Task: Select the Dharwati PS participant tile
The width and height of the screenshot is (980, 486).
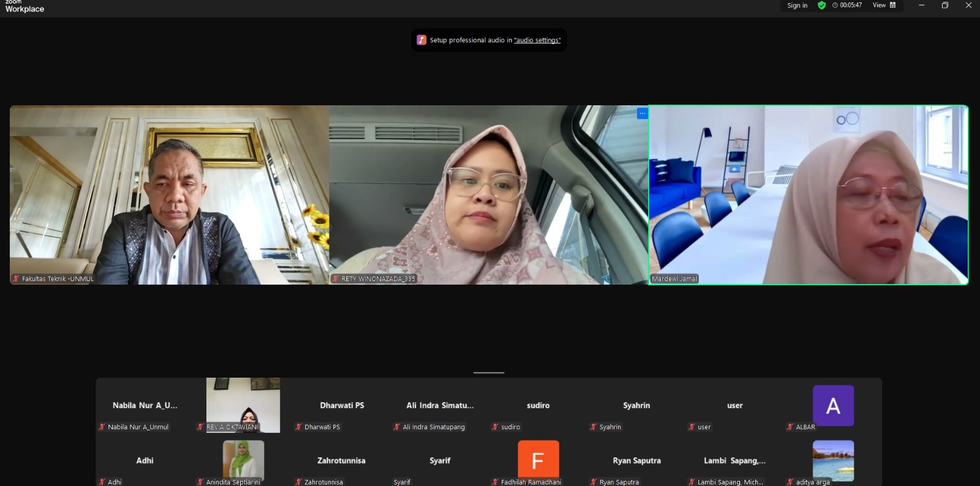Action: tap(342, 405)
